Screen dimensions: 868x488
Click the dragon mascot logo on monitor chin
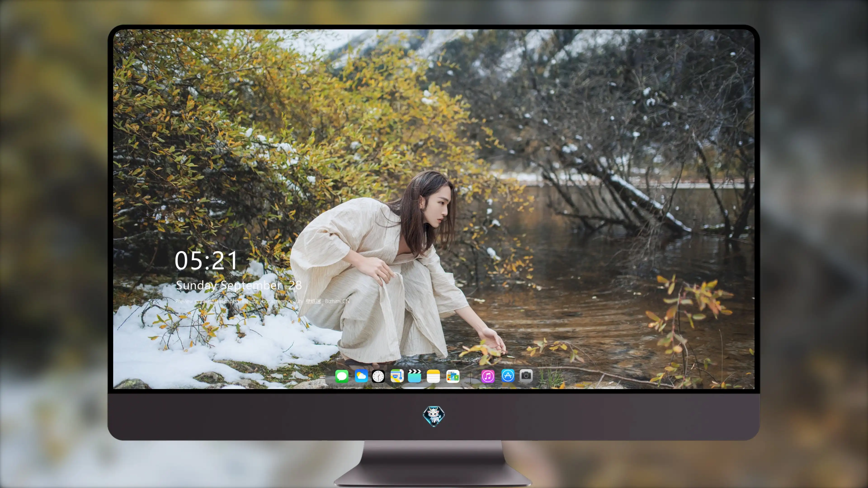coord(434,416)
